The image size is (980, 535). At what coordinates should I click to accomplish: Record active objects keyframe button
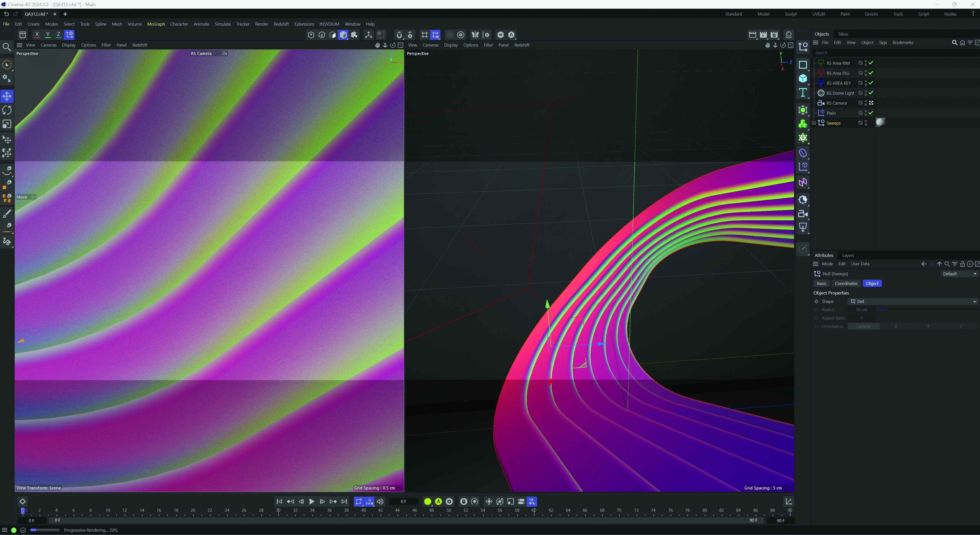[x=428, y=501]
